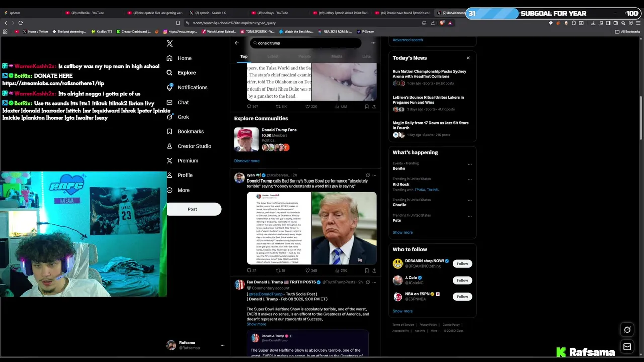644x362 pixels.
Task: Open P-Stream bookmark
Action: tap(365, 32)
